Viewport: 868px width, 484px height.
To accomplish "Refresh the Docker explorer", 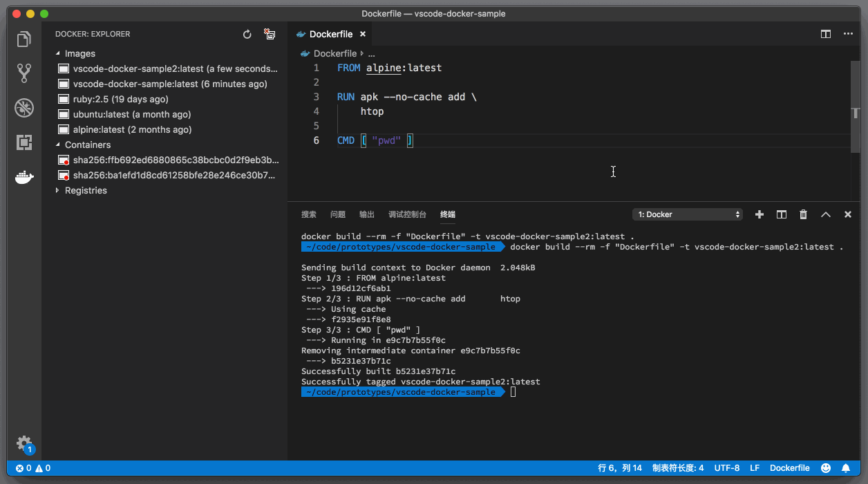I will tap(247, 34).
